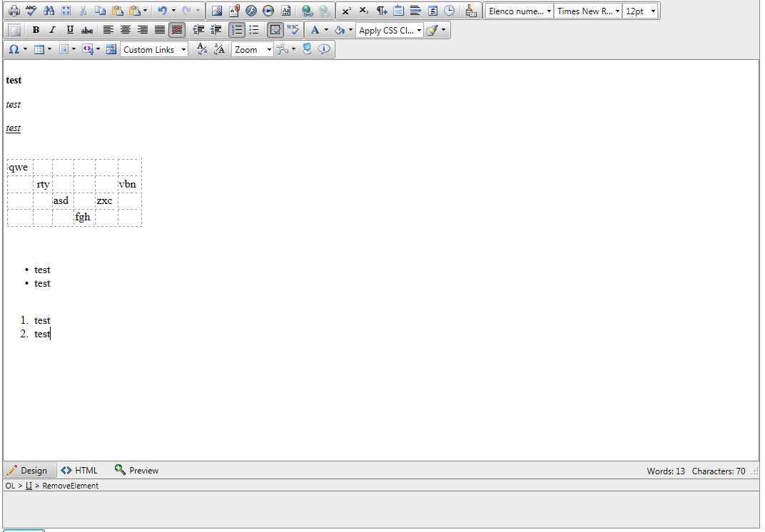Toggle the Remove Alignment button
This screenshot has width=765, height=532.
[177, 30]
